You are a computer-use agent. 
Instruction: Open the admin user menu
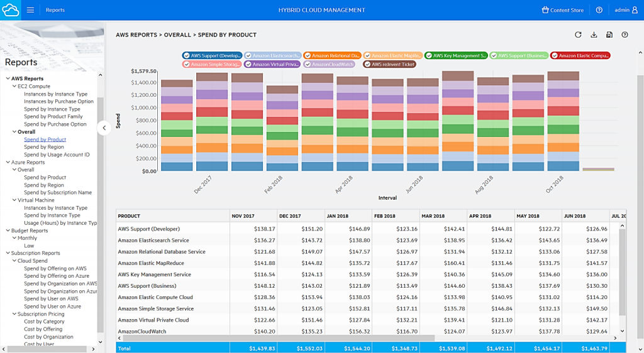click(x=626, y=10)
